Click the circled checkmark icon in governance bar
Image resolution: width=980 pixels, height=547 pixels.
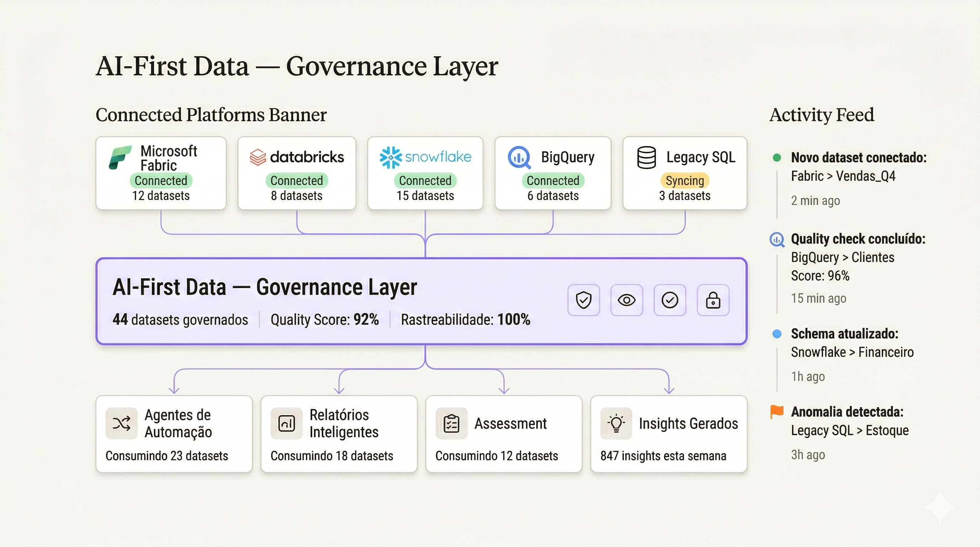pyautogui.click(x=669, y=300)
